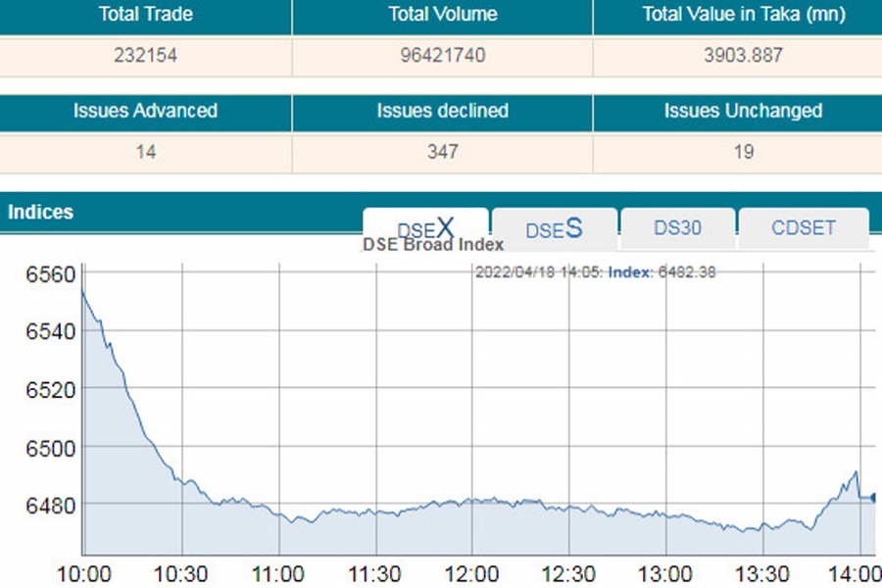
Task: Select the DS30 index tab
Action: [x=677, y=228]
